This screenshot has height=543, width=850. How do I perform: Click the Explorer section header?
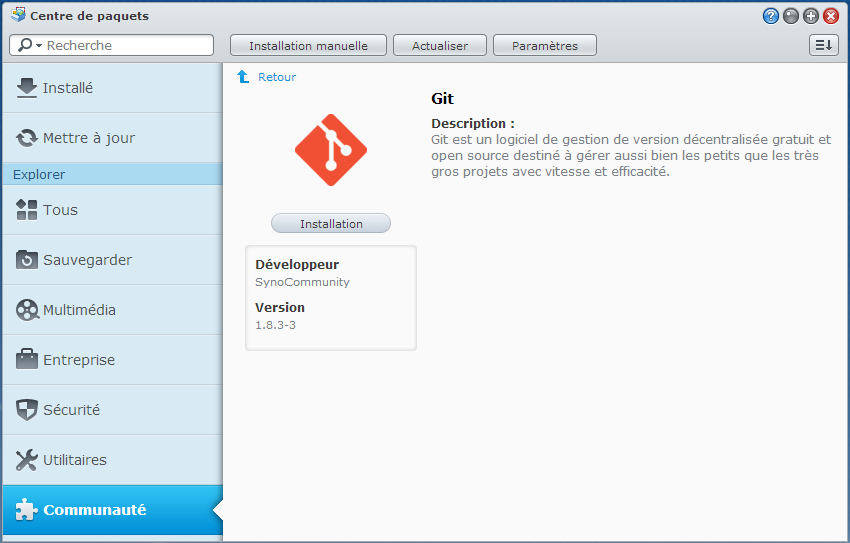(113, 174)
